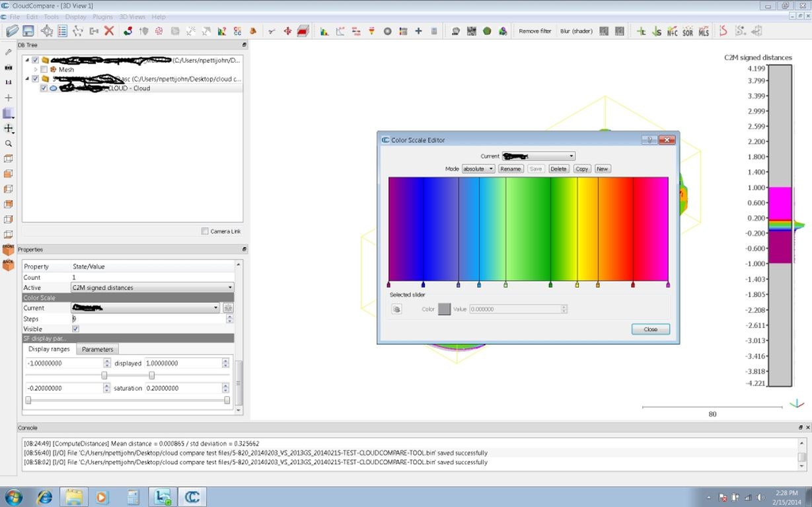The width and height of the screenshot is (812, 507).
Task: Click Close in Color Scale Editor
Action: [650, 329]
